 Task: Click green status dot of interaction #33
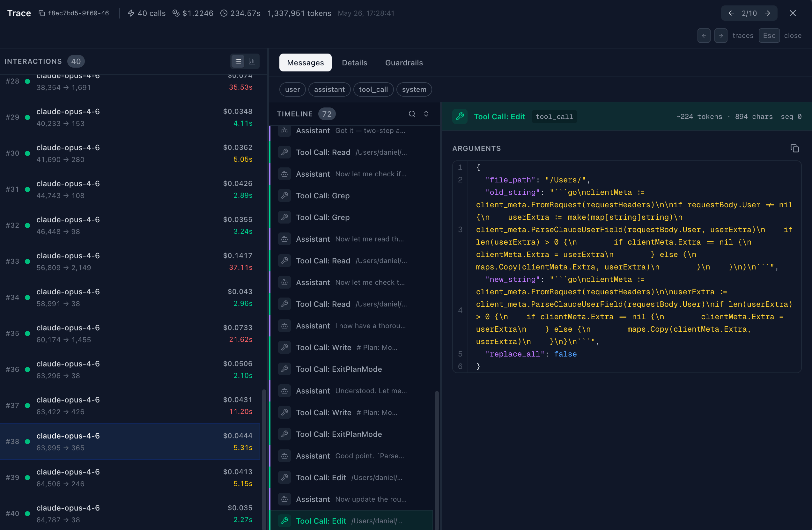pos(27,261)
